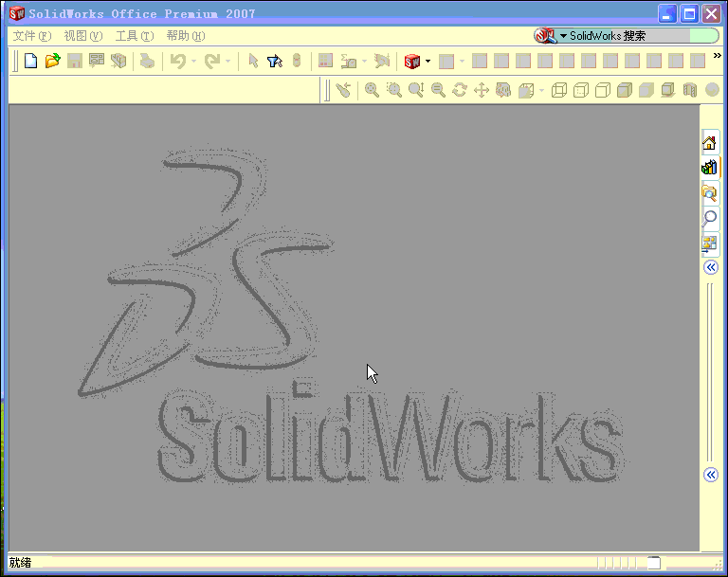Image resolution: width=728 pixels, height=577 pixels.
Task: Create a new document with the New icon
Action: click(x=30, y=61)
